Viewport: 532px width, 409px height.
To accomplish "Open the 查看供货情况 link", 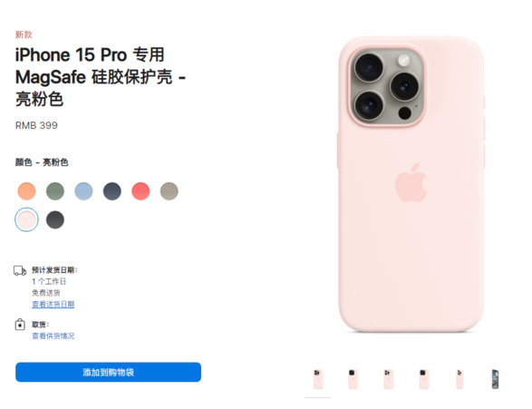I will pyautogui.click(x=53, y=336).
